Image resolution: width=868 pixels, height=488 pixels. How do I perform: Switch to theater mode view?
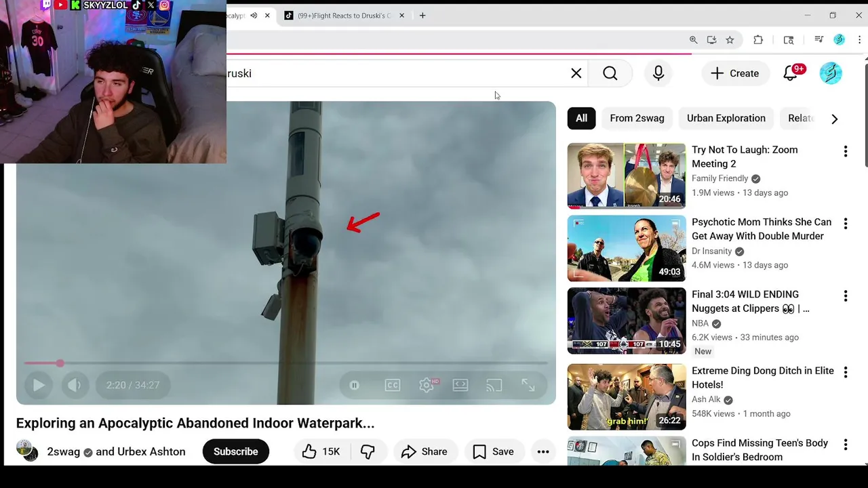click(460, 385)
